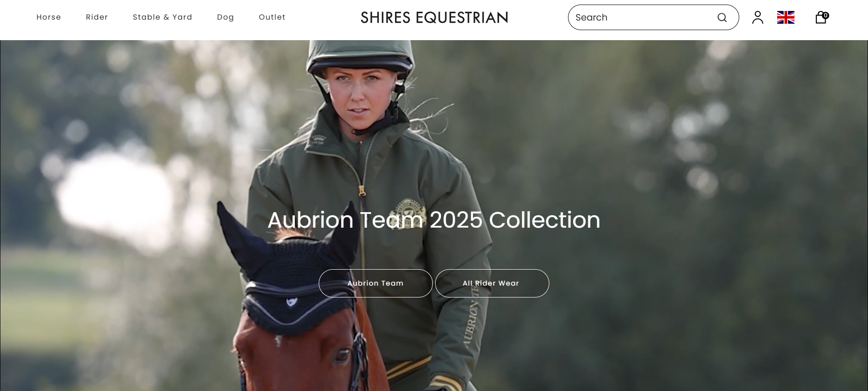The image size is (868, 391).
Task: Click the All Rider Wear button
Action: click(492, 283)
